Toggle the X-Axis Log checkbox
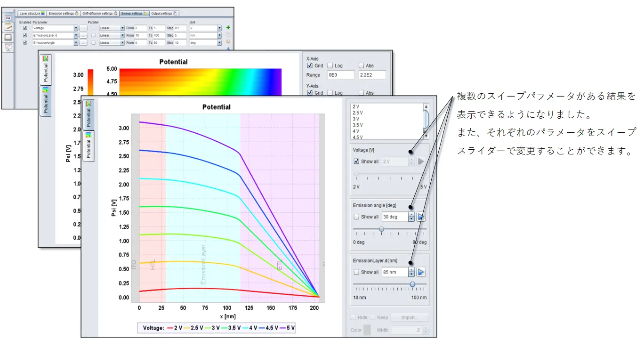 coord(330,66)
